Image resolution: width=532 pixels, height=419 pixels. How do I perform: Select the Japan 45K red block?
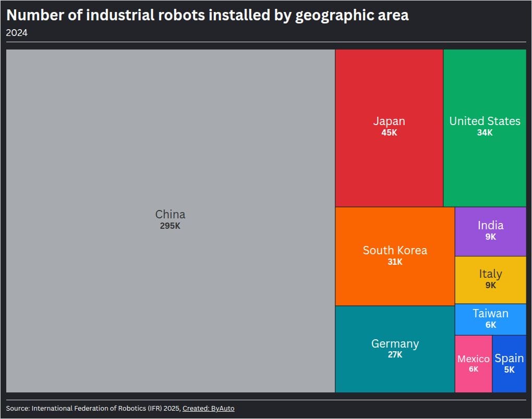(x=389, y=128)
